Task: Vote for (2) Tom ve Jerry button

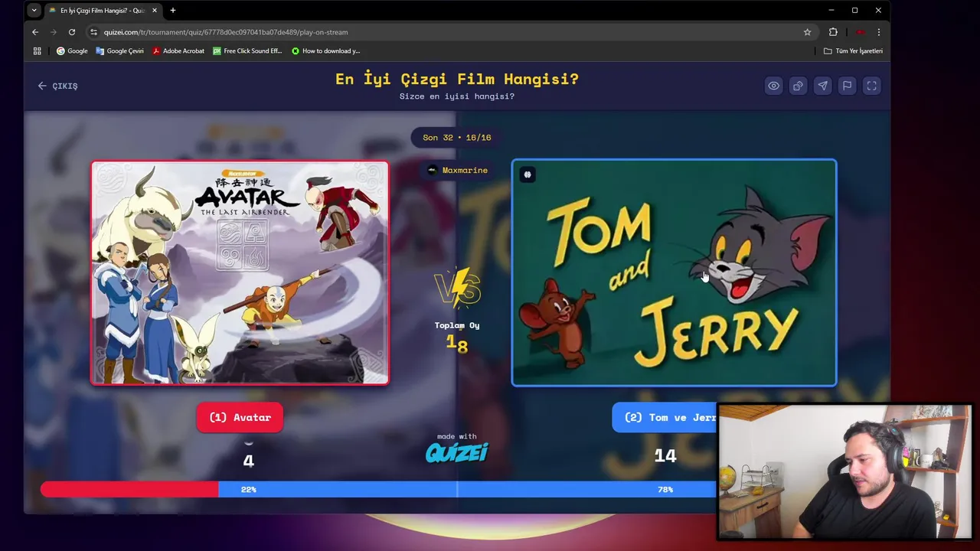Action: pos(665,417)
